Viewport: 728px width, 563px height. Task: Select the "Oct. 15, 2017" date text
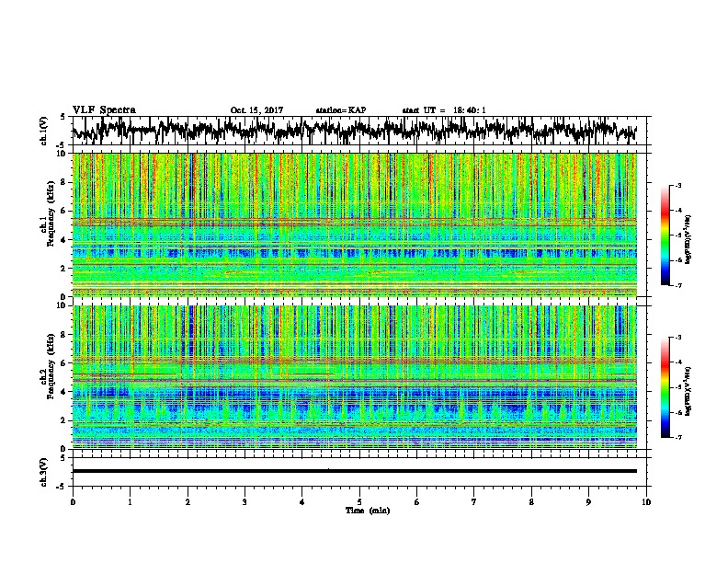click(256, 110)
